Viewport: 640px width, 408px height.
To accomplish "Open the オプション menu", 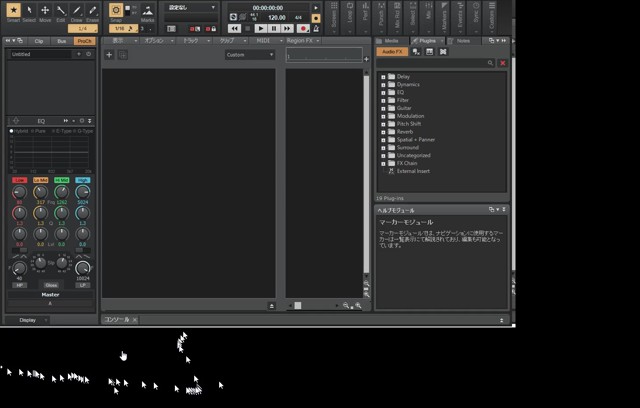I will pyautogui.click(x=158, y=41).
